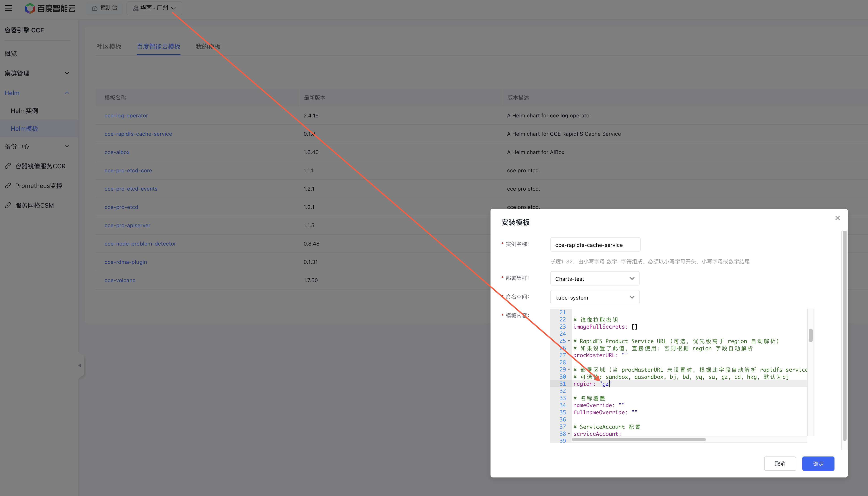Open the cce-log-operator template
This screenshot has height=496, width=868.
coord(126,115)
